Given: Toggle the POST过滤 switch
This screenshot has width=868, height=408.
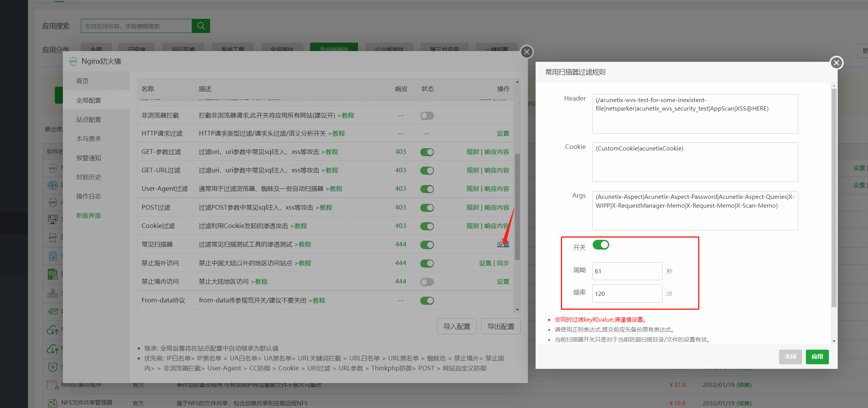Looking at the screenshot, I should [x=427, y=208].
